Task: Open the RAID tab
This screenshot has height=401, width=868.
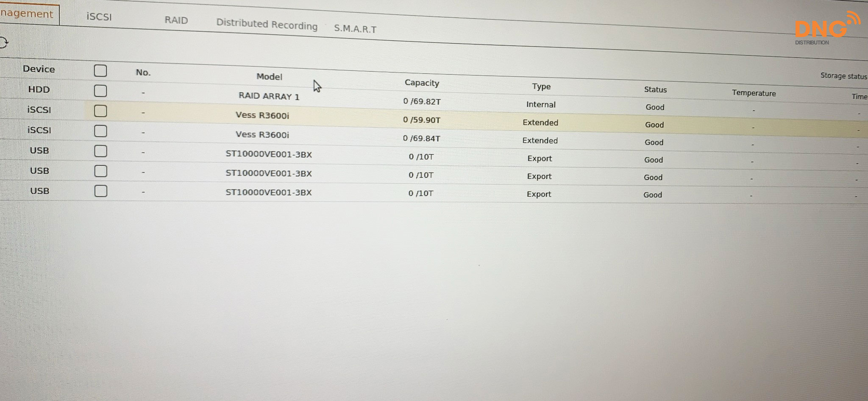Action: (x=176, y=20)
